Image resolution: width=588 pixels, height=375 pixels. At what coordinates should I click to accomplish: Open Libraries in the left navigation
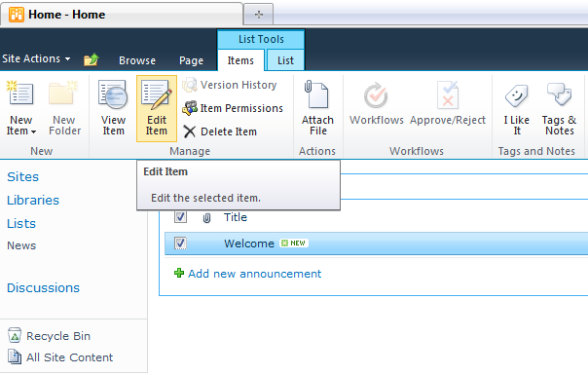pos(33,200)
